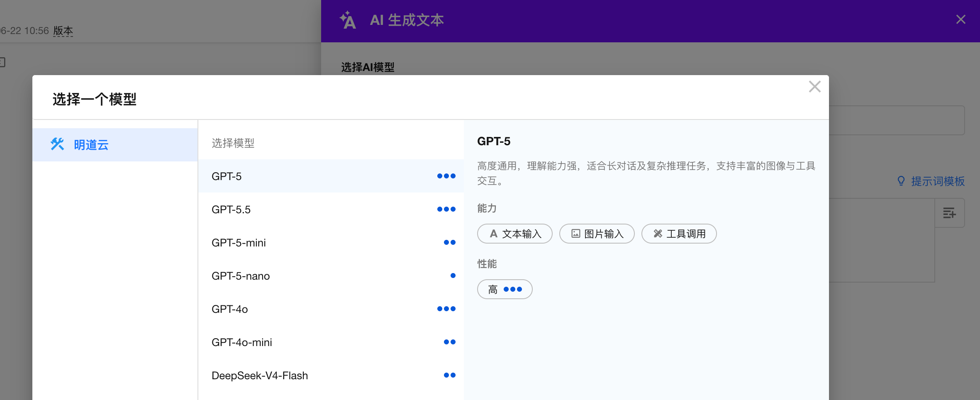Pick the GPT-5-mini model

(331, 242)
